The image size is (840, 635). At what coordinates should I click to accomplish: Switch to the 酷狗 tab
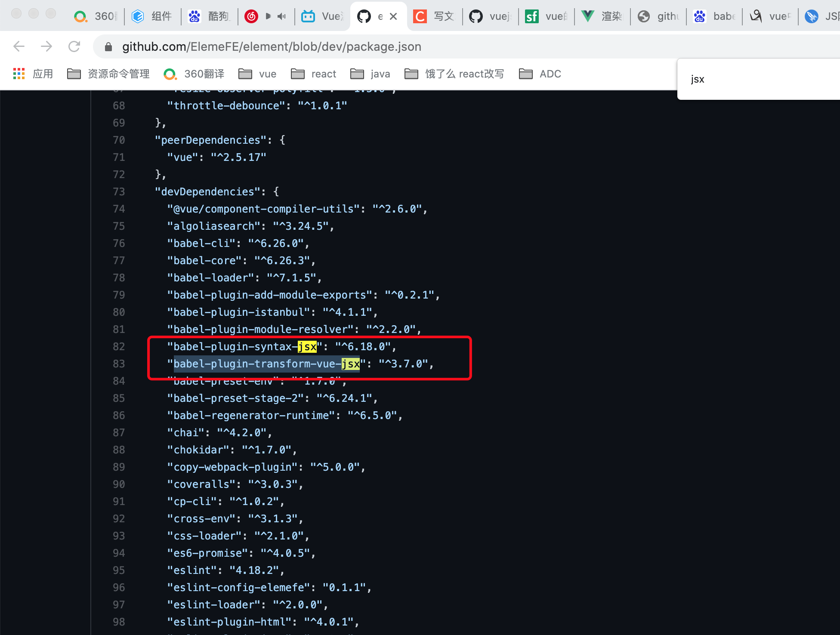point(208,16)
